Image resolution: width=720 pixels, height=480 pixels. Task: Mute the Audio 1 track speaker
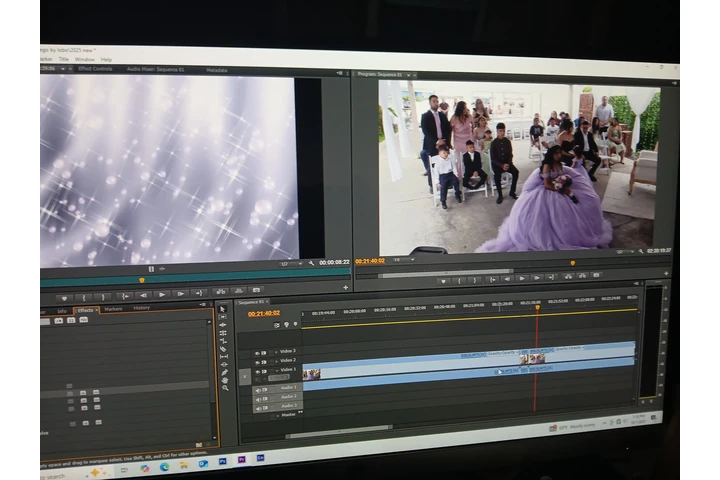pos(256,388)
